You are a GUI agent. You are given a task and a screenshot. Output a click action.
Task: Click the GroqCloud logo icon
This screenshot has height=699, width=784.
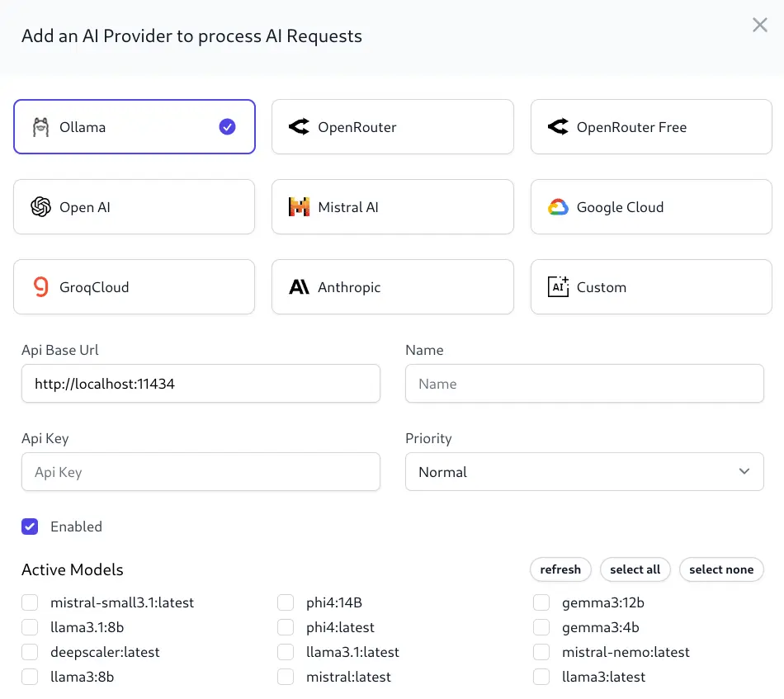coord(41,287)
